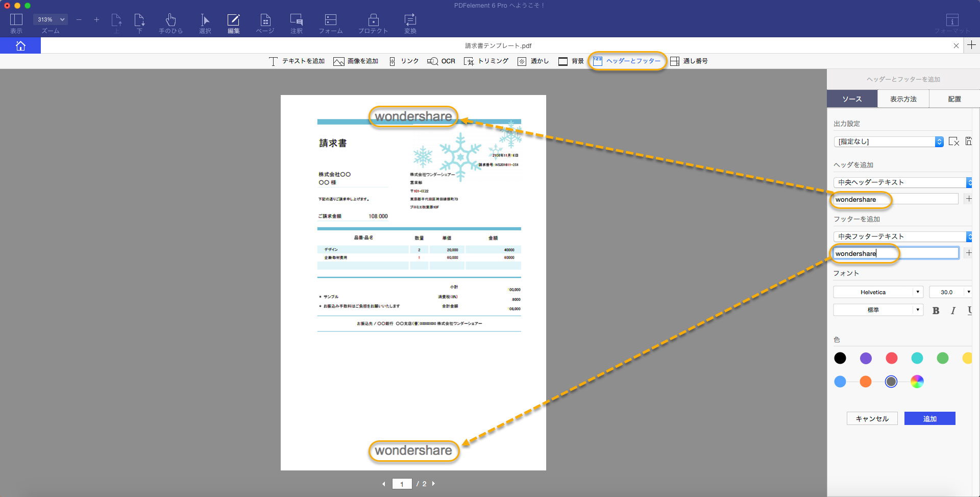Open ヘッダーとフッター header and footer tool

(x=627, y=61)
